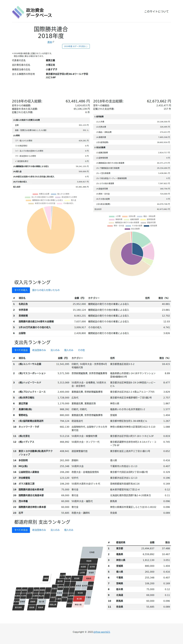
Task: Select 大阪府 tile on the map
Action: coord(53,597)
